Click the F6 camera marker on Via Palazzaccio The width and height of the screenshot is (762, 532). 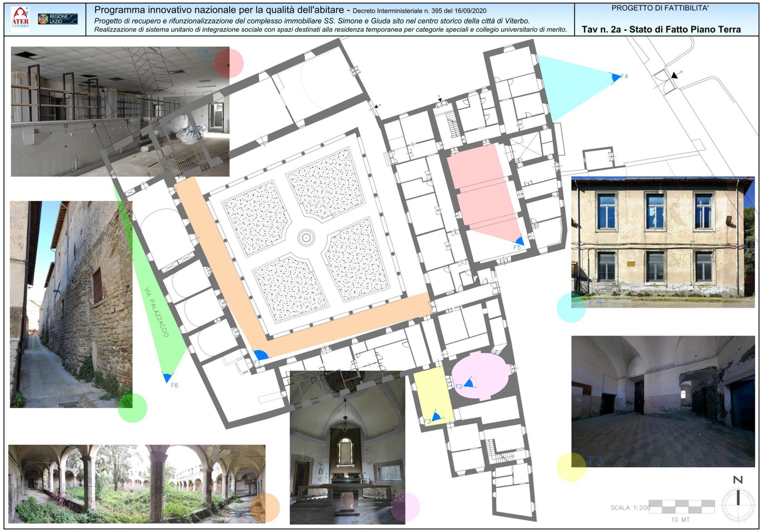tap(168, 377)
